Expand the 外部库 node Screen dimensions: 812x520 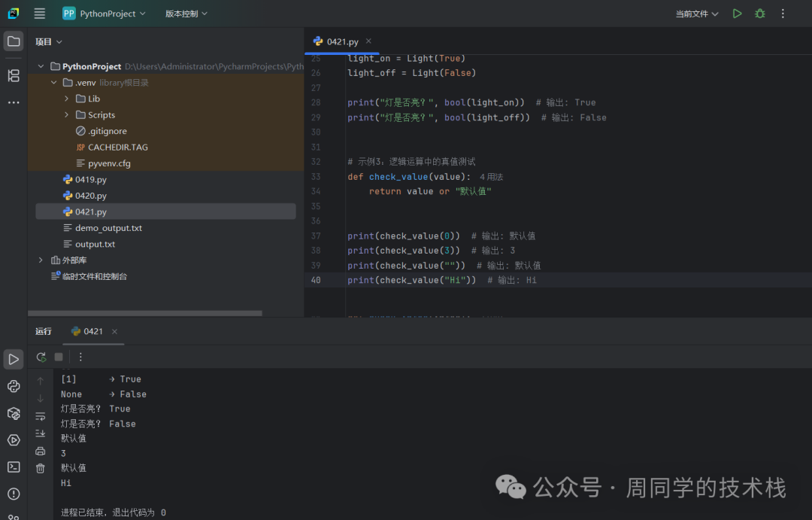(41, 260)
